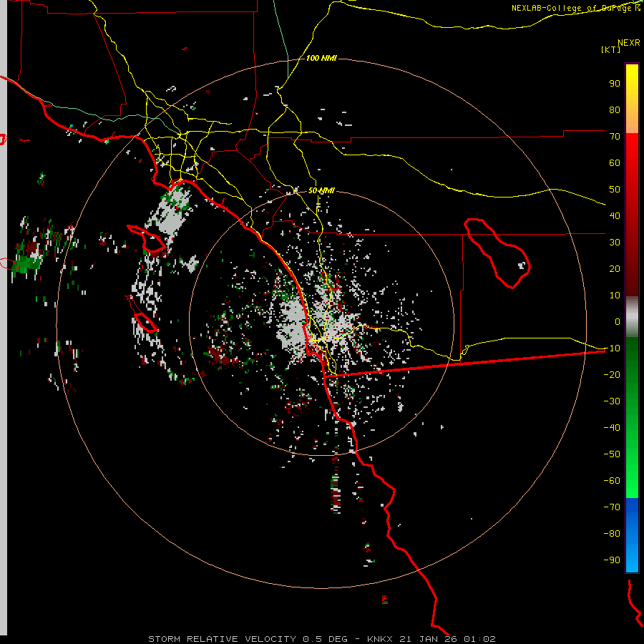644x644 pixels.
Task: Select the 90 value on velocity scale
Action: (x=615, y=84)
